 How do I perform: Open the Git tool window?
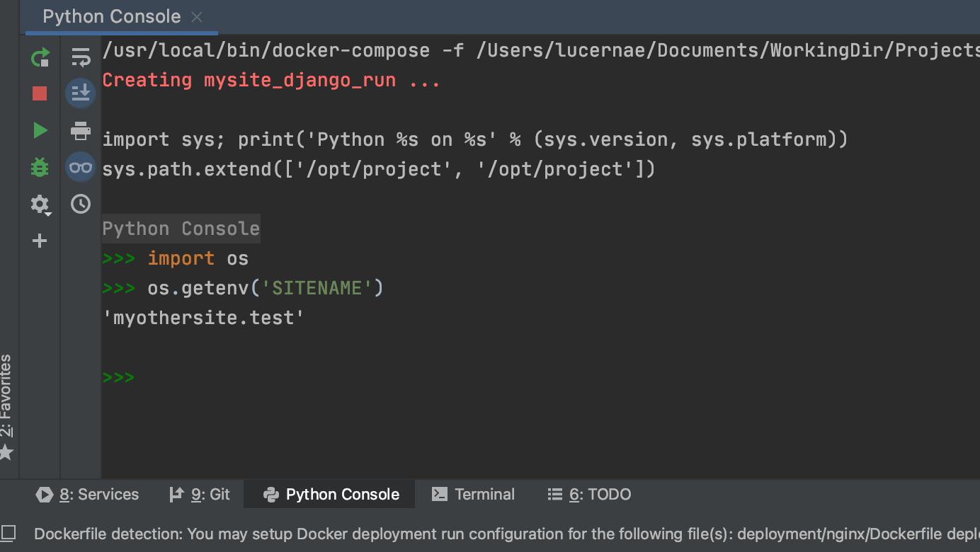pos(200,495)
